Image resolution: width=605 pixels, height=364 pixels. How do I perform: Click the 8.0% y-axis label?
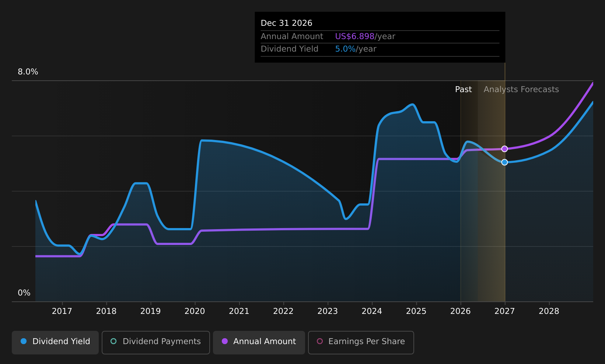[28, 72]
